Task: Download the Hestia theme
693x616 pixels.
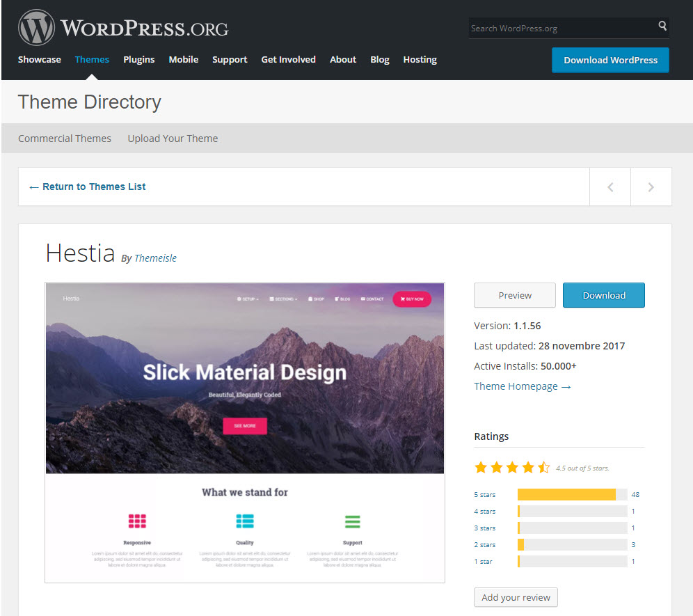Action: [x=603, y=295]
